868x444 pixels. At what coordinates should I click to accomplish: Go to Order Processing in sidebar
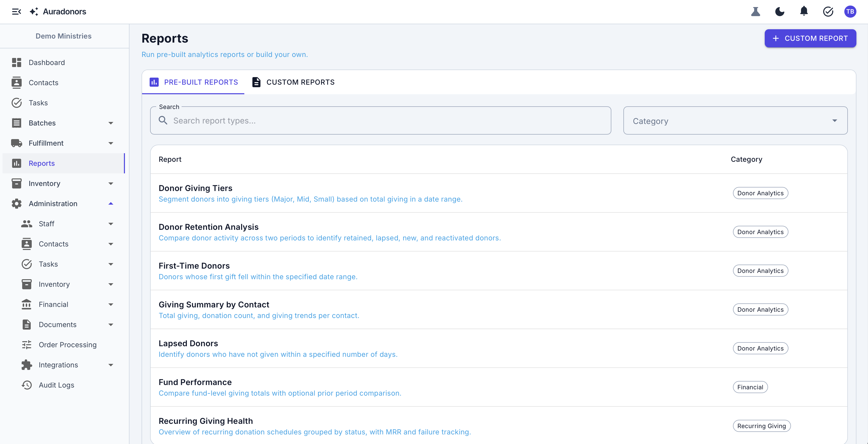coord(68,344)
